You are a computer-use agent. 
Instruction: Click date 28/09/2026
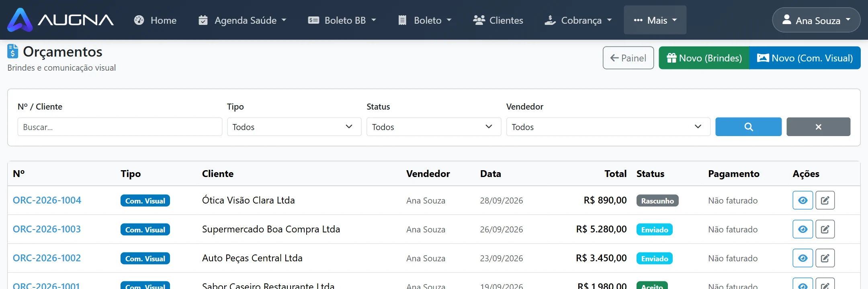pyautogui.click(x=502, y=200)
